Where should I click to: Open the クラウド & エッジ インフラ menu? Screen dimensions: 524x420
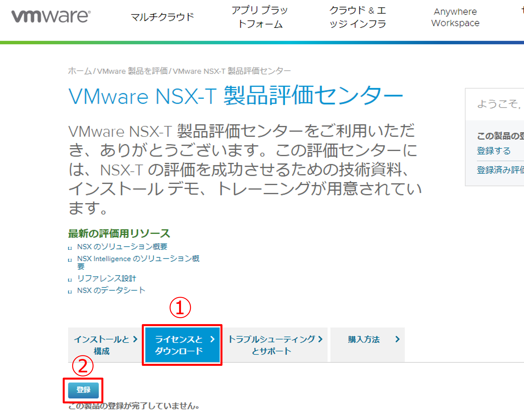[x=357, y=17]
